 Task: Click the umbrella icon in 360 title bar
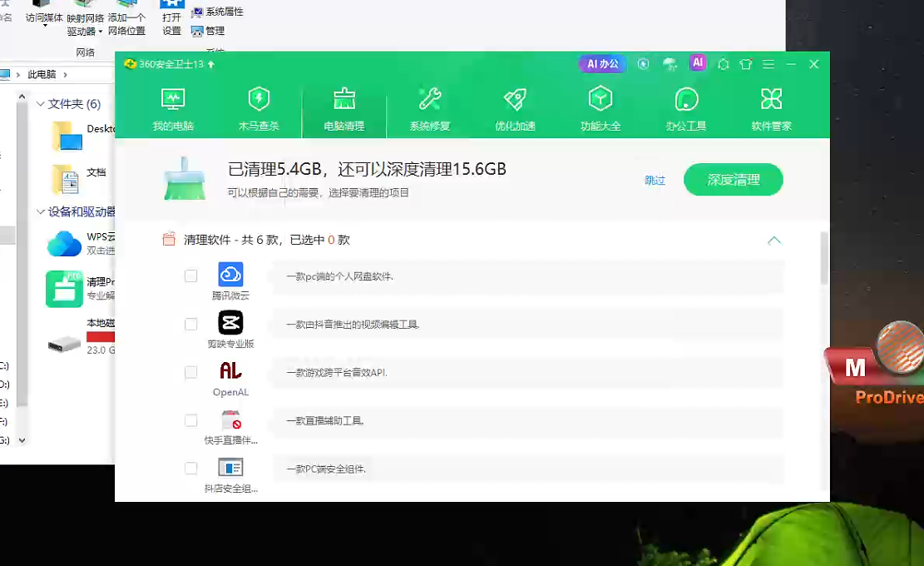point(670,63)
